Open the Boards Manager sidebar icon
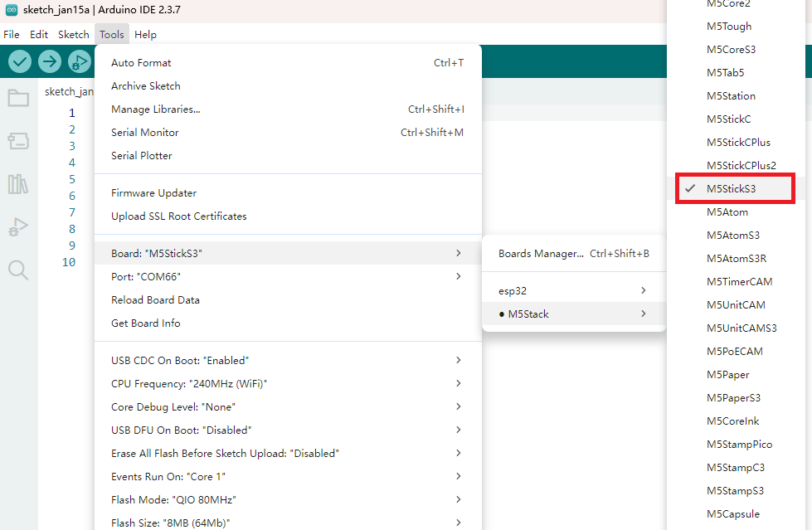This screenshot has width=812, height=530. 18,141
